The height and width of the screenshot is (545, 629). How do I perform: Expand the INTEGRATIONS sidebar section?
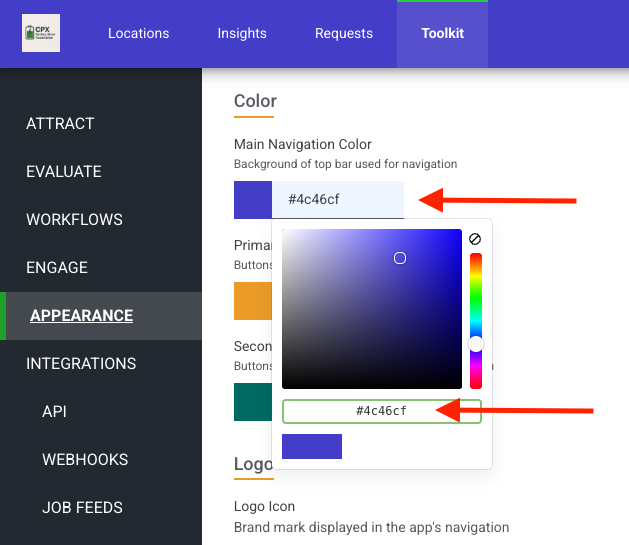[x=81, y=364]
